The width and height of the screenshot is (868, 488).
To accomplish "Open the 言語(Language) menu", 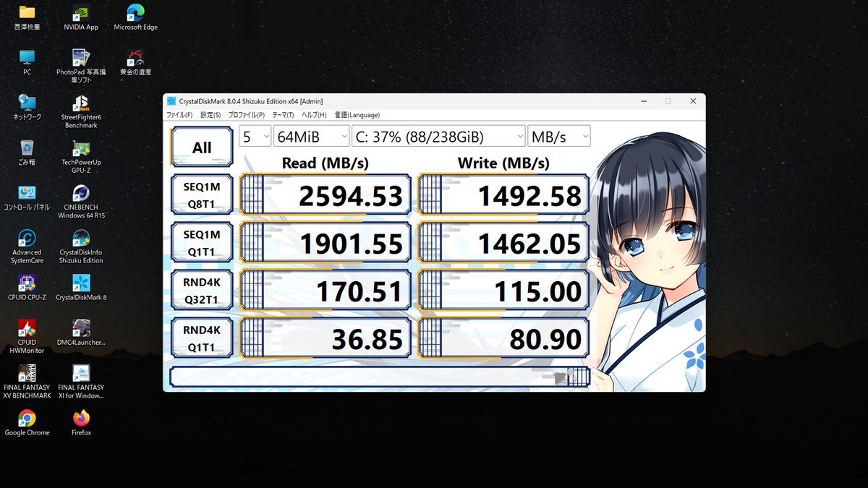I will [357, 115].
